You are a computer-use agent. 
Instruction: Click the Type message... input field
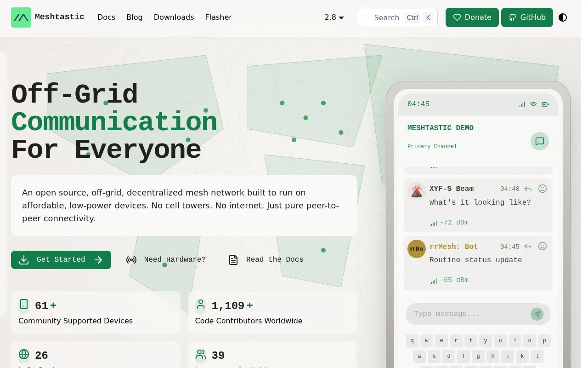pyautogui.click(x=478, y=314)
